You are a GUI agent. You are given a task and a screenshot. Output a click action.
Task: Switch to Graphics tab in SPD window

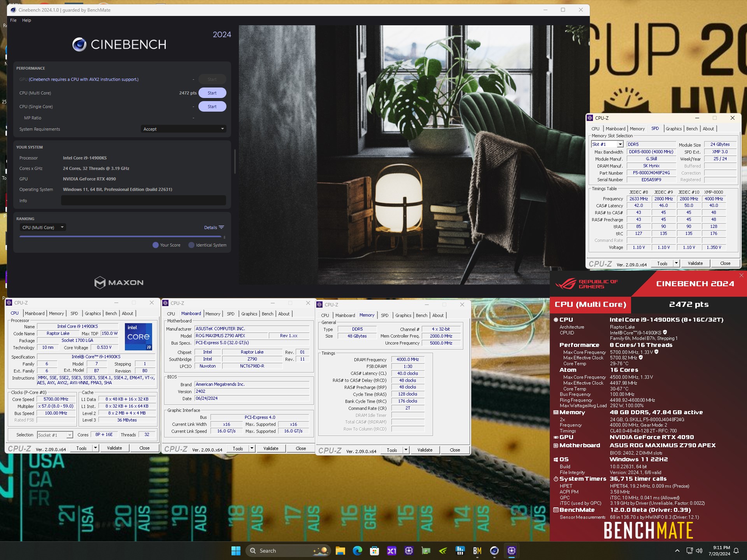[x=673, y=129]
